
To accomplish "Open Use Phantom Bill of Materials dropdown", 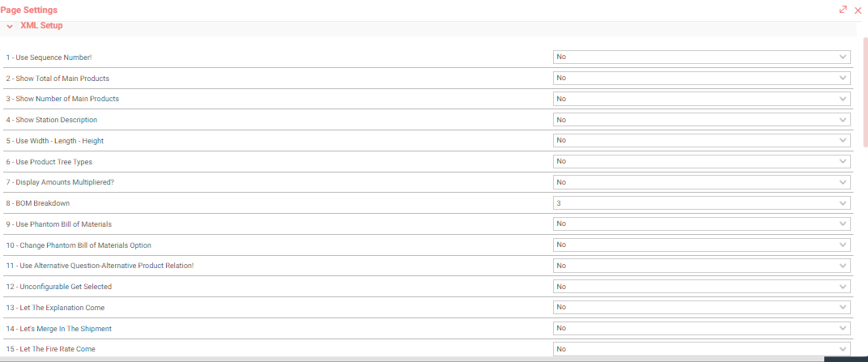I will click(x=701, y=224).
